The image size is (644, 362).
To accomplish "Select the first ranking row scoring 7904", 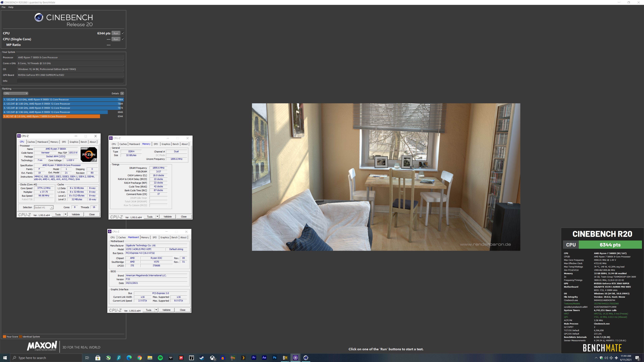I will (x=63, y=99).
